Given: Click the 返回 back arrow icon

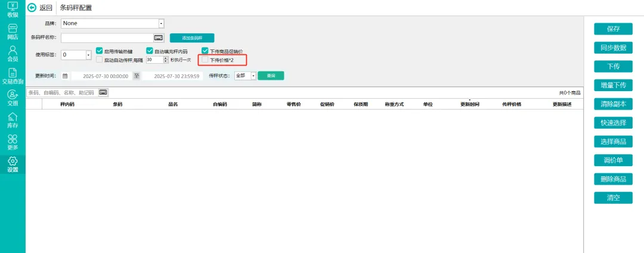Looking at the screenshot, I should (32, 8).
